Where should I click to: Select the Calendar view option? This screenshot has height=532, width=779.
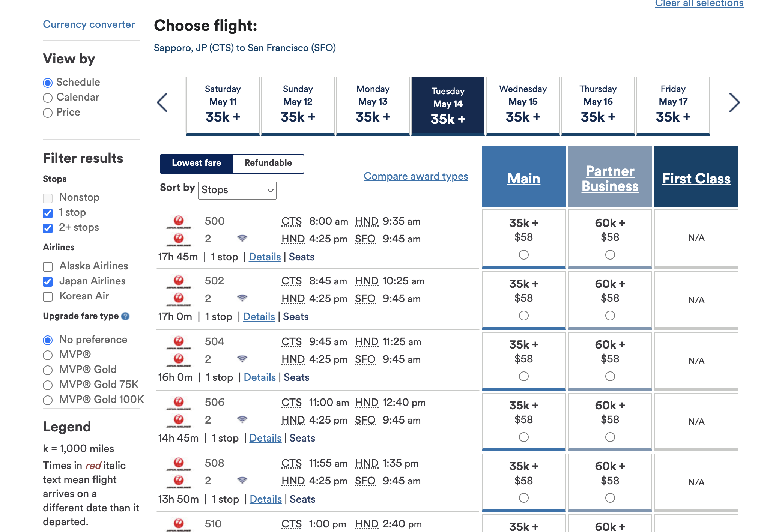pos(48,98)
